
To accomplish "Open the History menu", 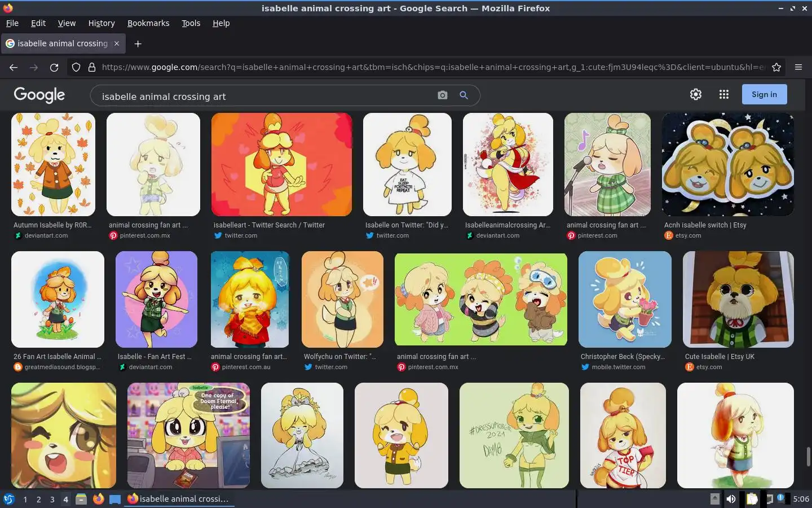I will tap(101, 23).
